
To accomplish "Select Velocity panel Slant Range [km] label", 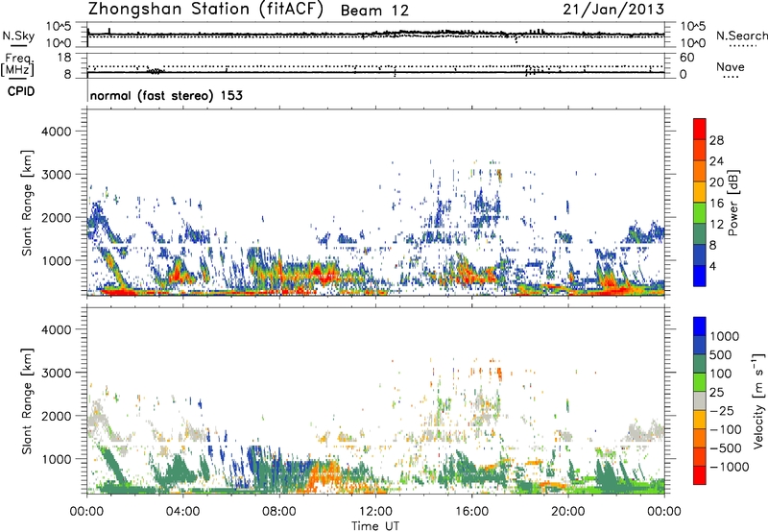I will 27,400.
